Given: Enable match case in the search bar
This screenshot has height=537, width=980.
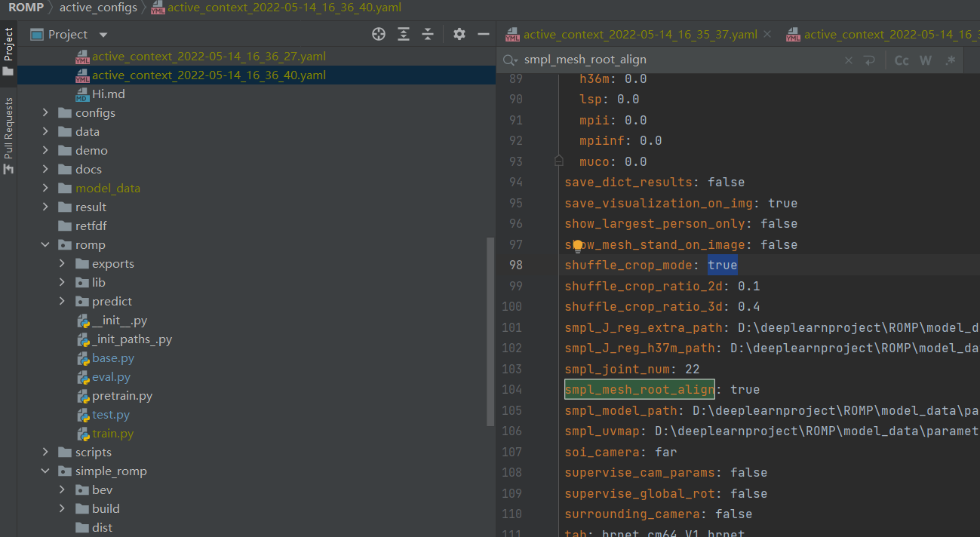Looking at the screenshot, I should (x=902, y=60).
